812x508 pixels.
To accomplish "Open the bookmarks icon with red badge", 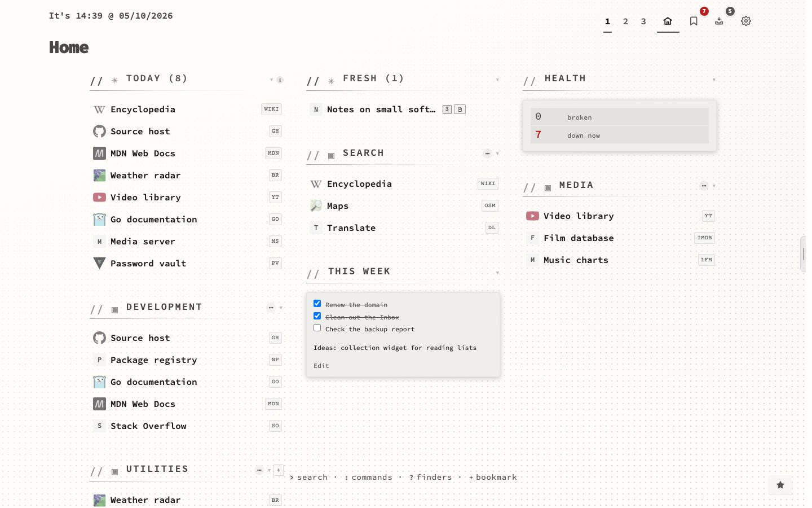I will (694, 21).
